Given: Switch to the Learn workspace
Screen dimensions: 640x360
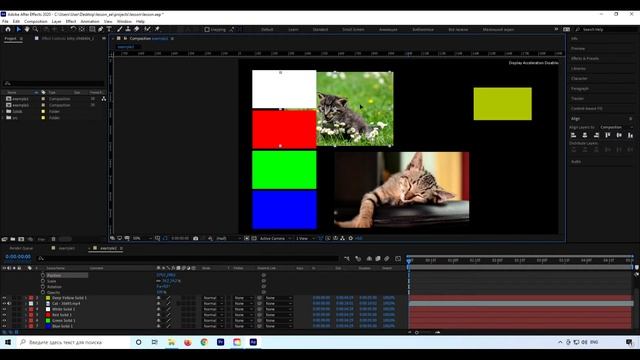Looking at the screenshot, I should pos(293,29).
